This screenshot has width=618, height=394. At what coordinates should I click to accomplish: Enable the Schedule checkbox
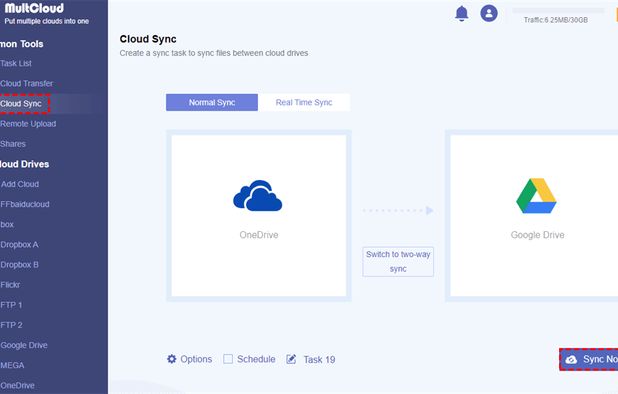coord(228,359)
